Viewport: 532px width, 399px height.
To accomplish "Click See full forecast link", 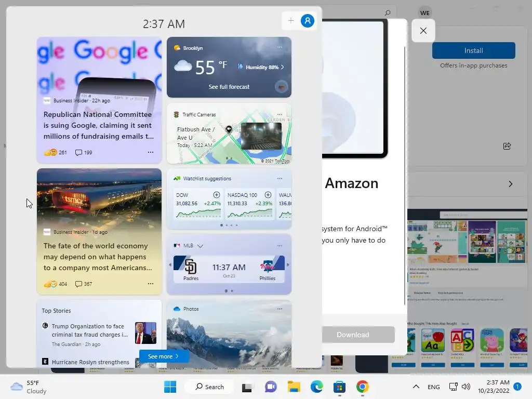I will pyautogui.click(x=229, y=87).
